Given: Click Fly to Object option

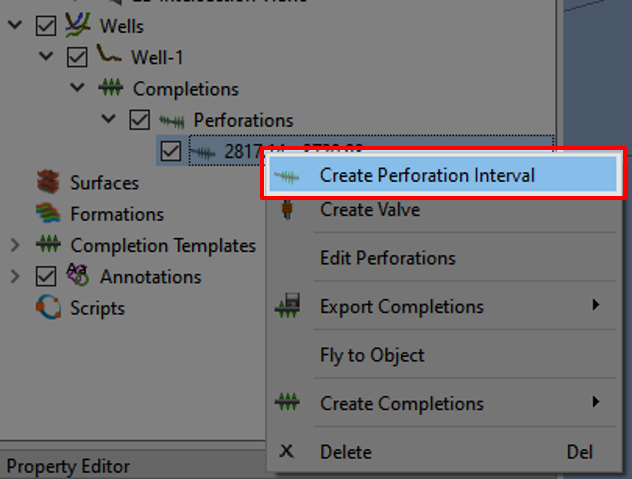Looking at the screenshot, I should (x=372, y=355).
